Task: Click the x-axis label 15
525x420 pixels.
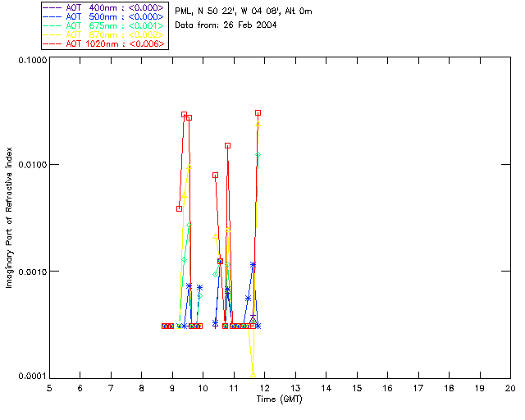Action: pyautogui.click(x=357, y=388)
